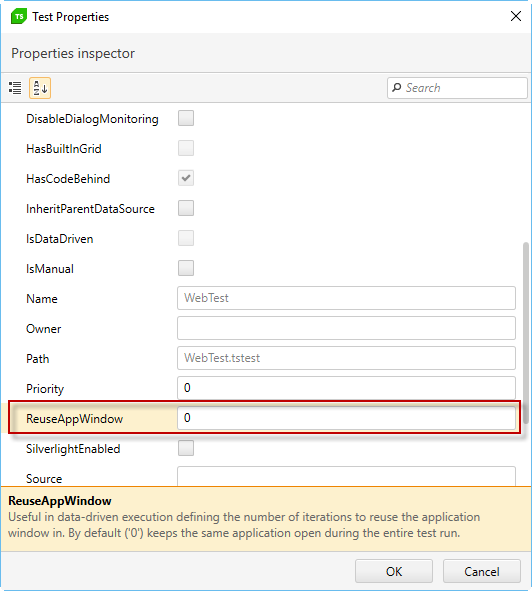Select the InheritParentDataSource label
532x591 pixels.
(90, 209)
